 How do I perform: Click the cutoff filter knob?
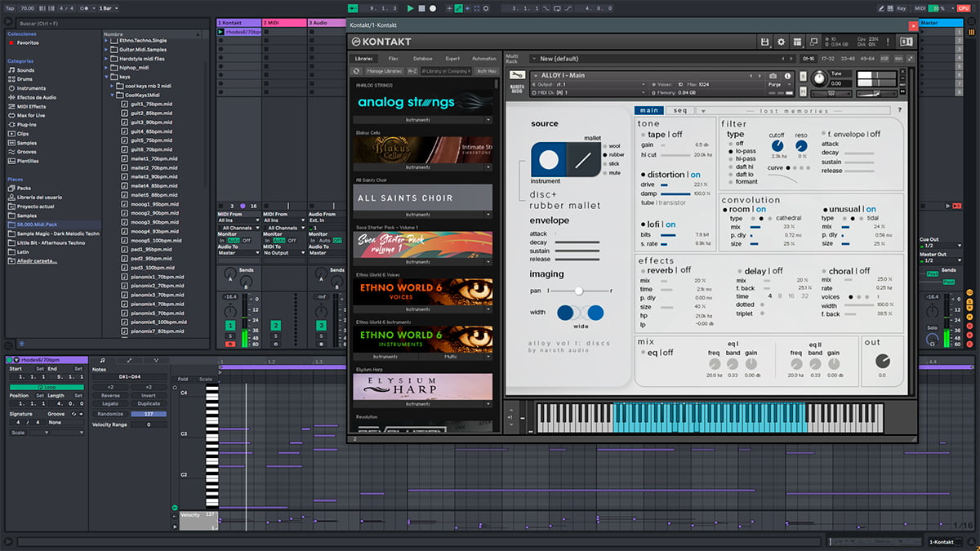(x=778, y=144)
